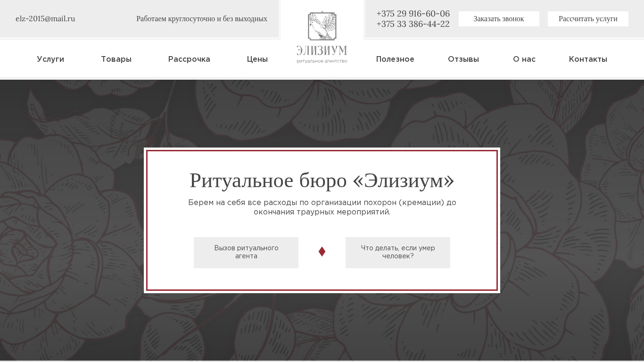Viewport: 644px width, 362px height.
Task: Open the Полезное menu item
Action: click(395, 59)
